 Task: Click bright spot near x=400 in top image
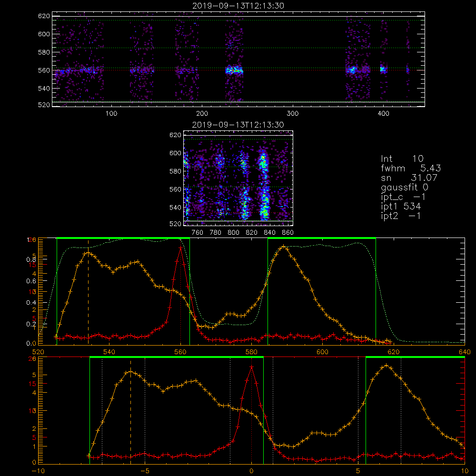pos(383,69)
